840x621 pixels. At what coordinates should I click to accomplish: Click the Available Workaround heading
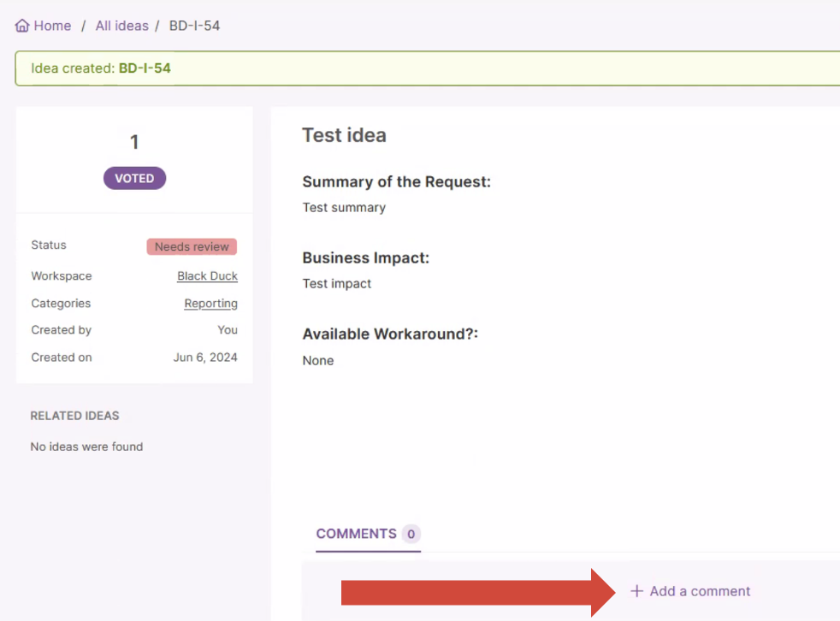[x=390, y=334]
